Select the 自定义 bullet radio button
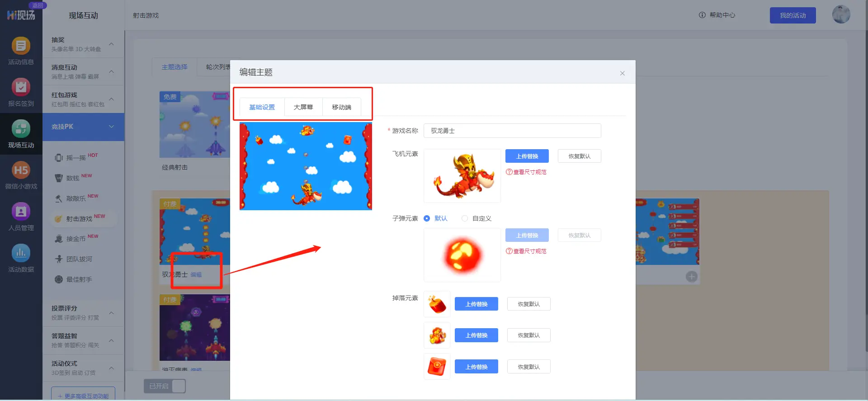 tap(465, 218)
